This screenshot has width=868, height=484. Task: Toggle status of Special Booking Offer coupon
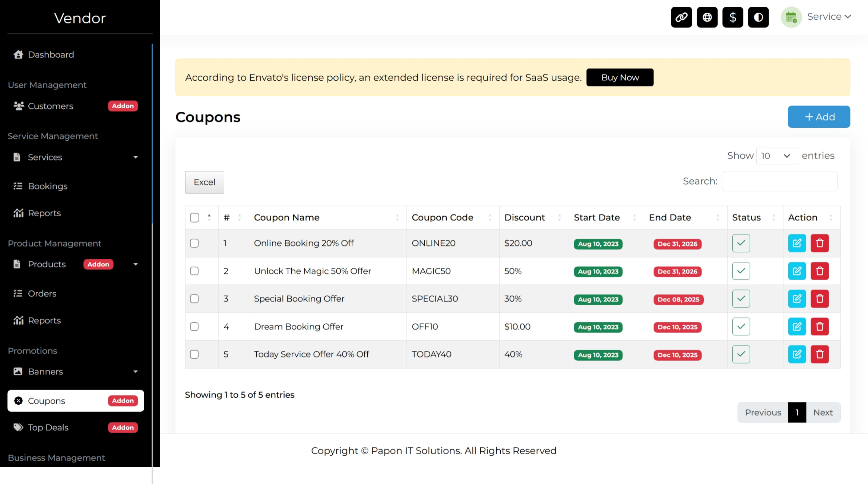(741, 299)
